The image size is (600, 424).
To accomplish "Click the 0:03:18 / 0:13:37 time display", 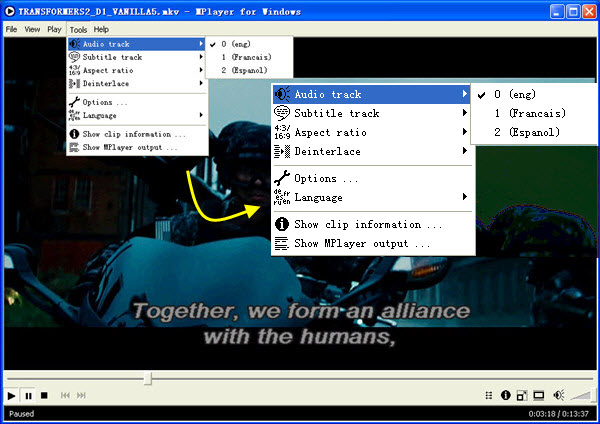I will click(x=558, y=414).
